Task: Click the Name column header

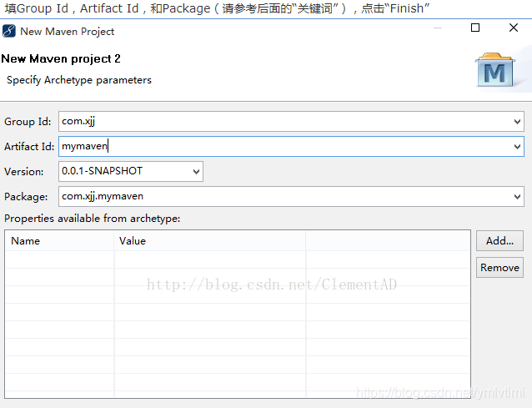Action: coord(60,241)
